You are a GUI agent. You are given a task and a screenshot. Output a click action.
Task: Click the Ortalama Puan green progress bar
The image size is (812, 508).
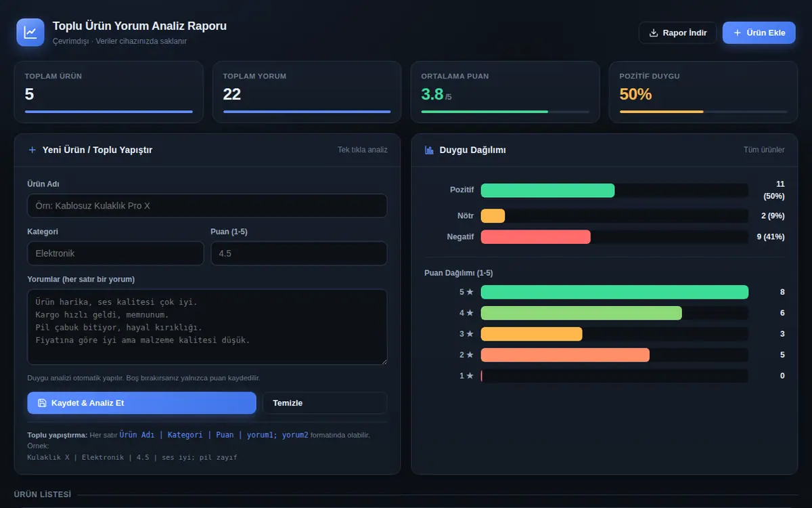click(x=484, y=112)
